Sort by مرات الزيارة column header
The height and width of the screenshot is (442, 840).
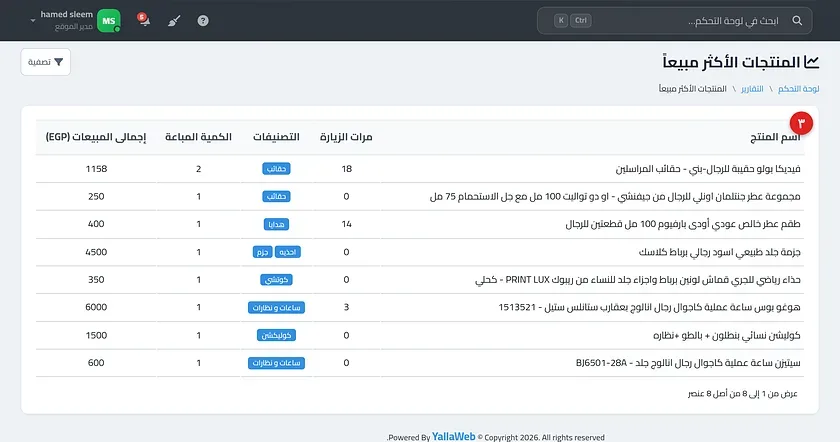(346, 137)
